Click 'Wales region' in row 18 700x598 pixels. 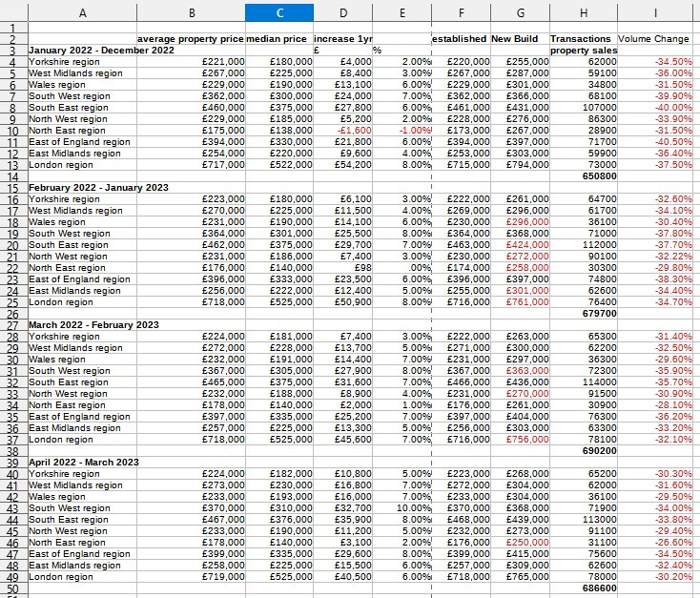point(83,222)
